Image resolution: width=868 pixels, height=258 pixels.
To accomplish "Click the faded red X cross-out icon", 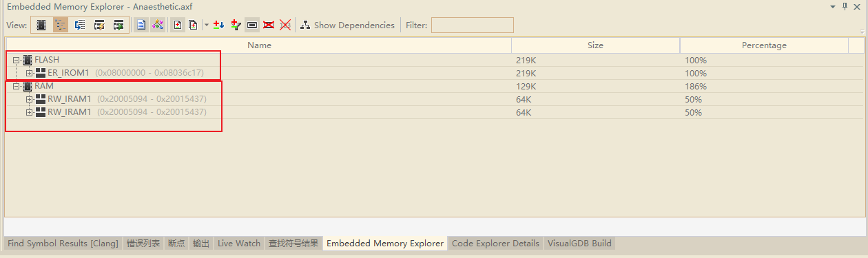I will click(x=285, y=25).
